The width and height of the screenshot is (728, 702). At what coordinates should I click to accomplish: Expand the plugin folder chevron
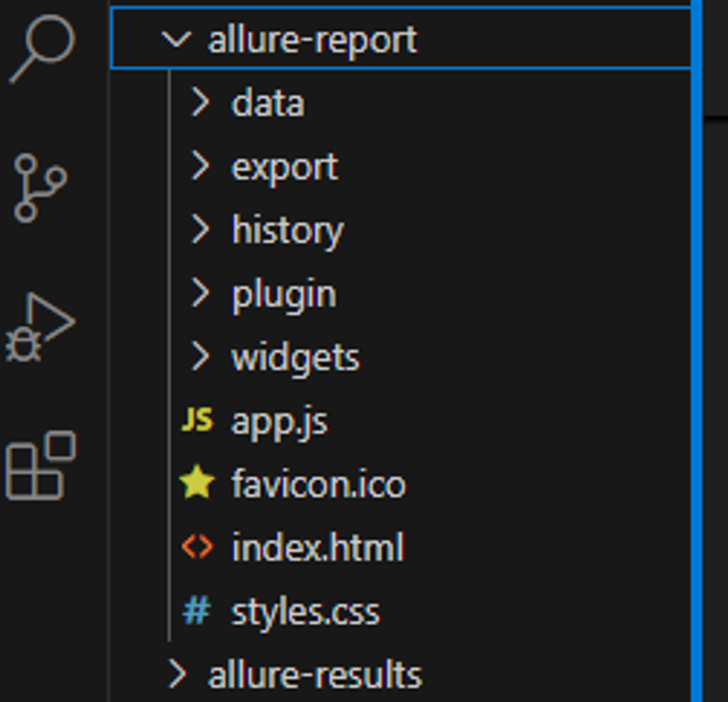[x=201, y=293]
